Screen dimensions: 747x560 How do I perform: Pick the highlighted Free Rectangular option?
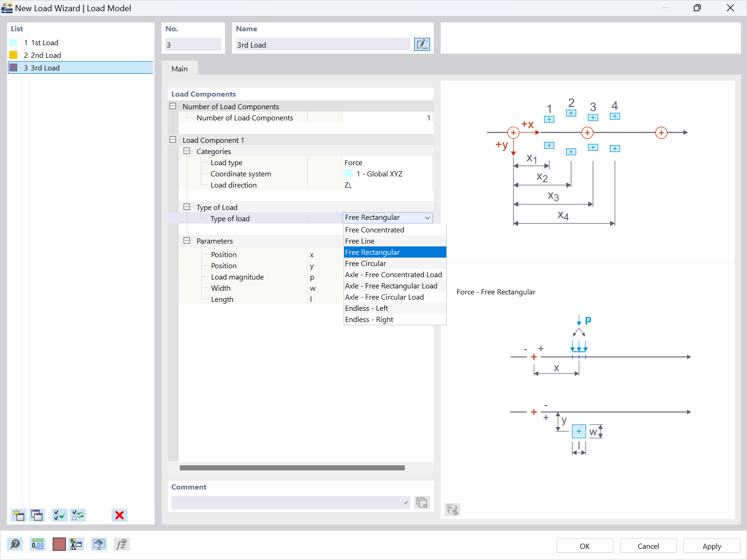pos(395,252)
